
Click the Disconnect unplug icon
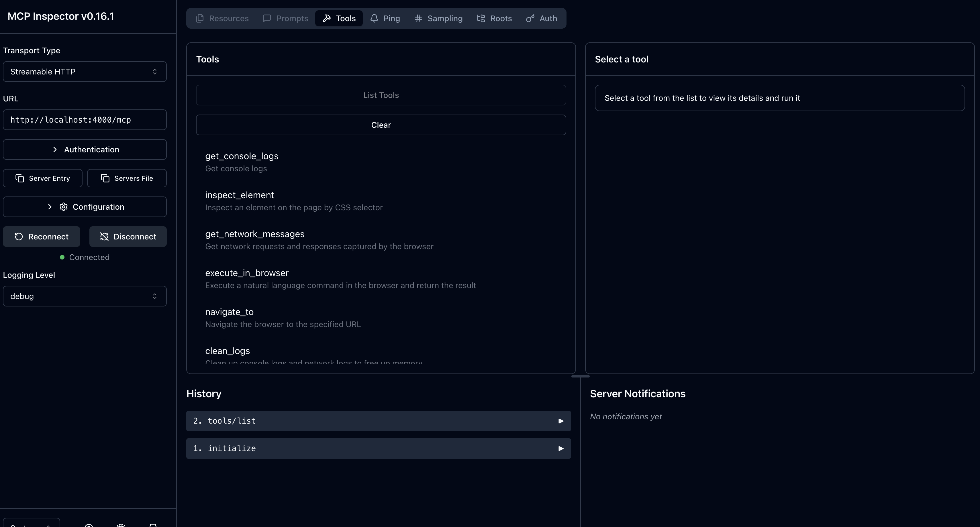[104, 237]
